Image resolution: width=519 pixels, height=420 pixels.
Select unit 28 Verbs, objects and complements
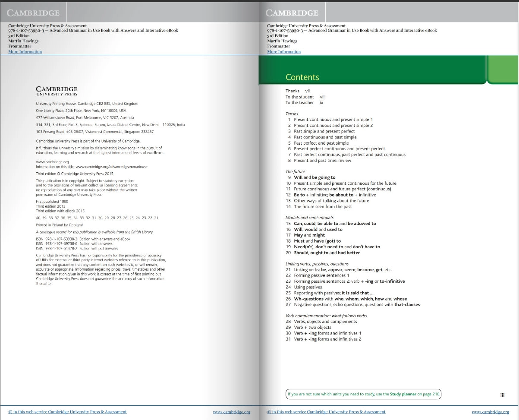pos(325,322)
